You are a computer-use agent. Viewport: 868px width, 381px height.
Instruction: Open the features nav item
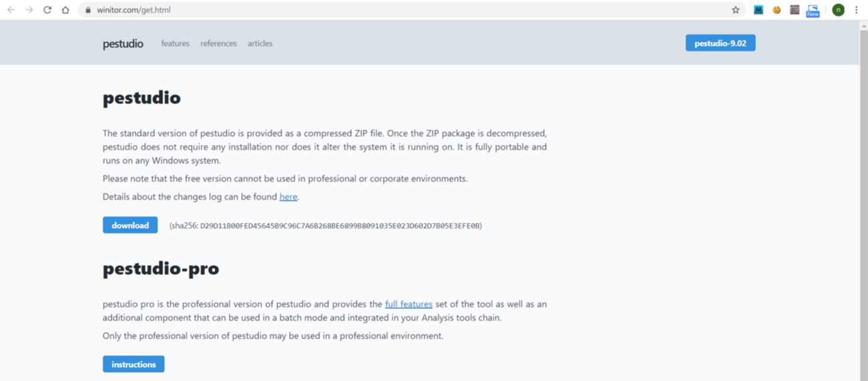pyautogui.click(x=175, y=43)
